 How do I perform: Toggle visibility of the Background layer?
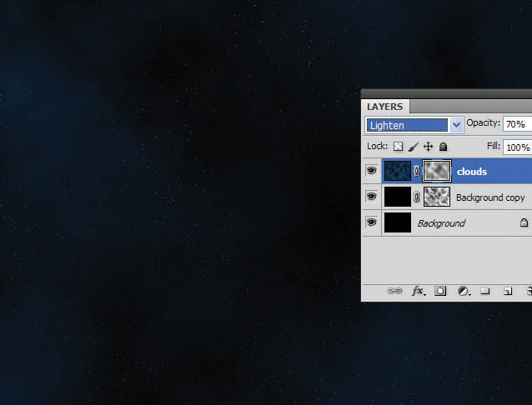372,223
